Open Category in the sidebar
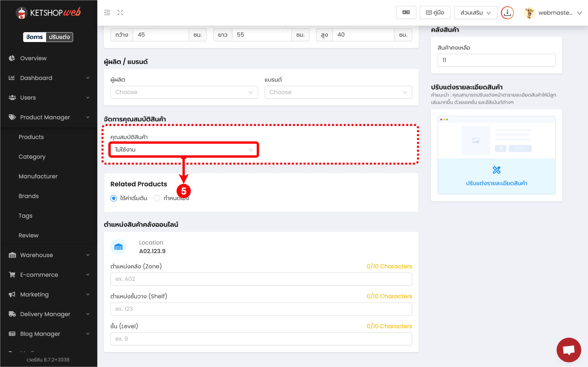588x367 pixels. (32, 157)
